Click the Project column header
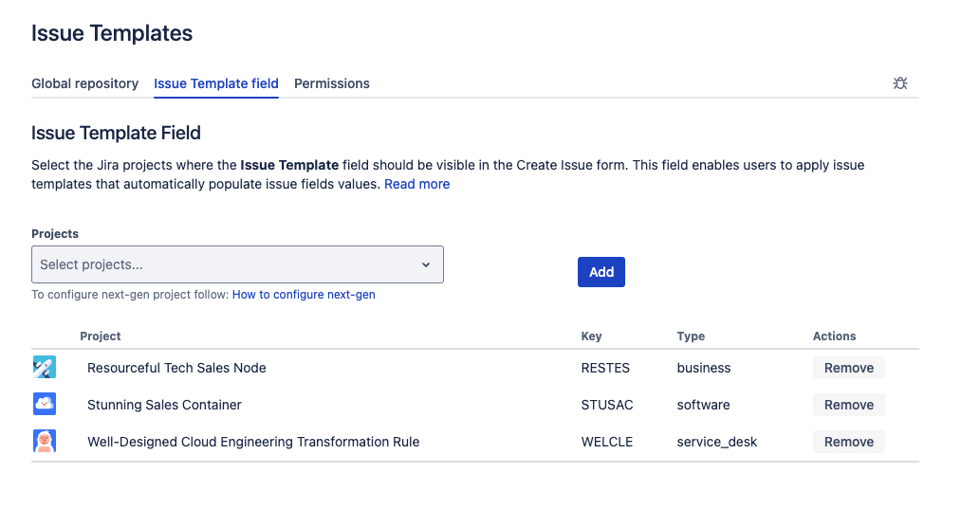 [101, 336]
